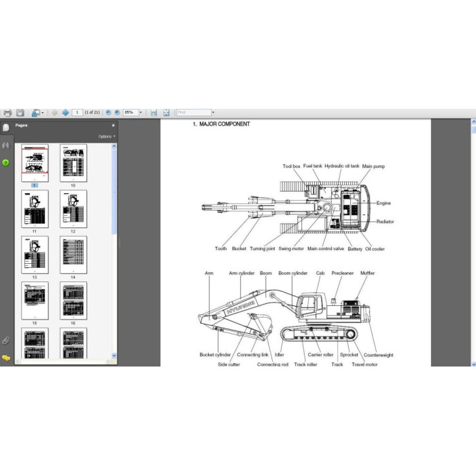476x476 pixels.
Task: Click the zoom in circular icon
Action: tap(117, 112)
